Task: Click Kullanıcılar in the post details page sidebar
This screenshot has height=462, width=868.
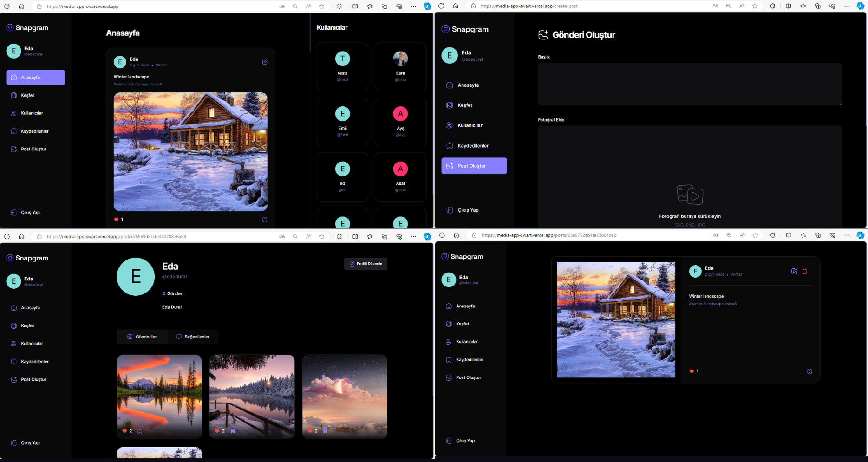Action: click(466, 342)
